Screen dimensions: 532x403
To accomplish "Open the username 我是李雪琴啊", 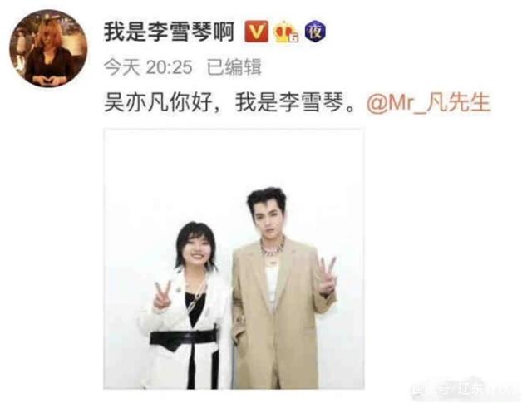I will [x=169, y=32].
